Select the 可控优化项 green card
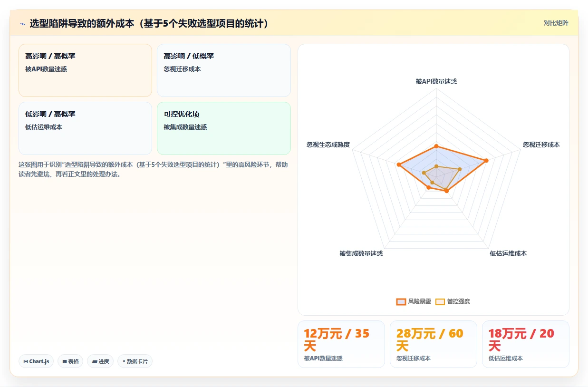The width and height of the screenshot is (588, 387). 223,128
